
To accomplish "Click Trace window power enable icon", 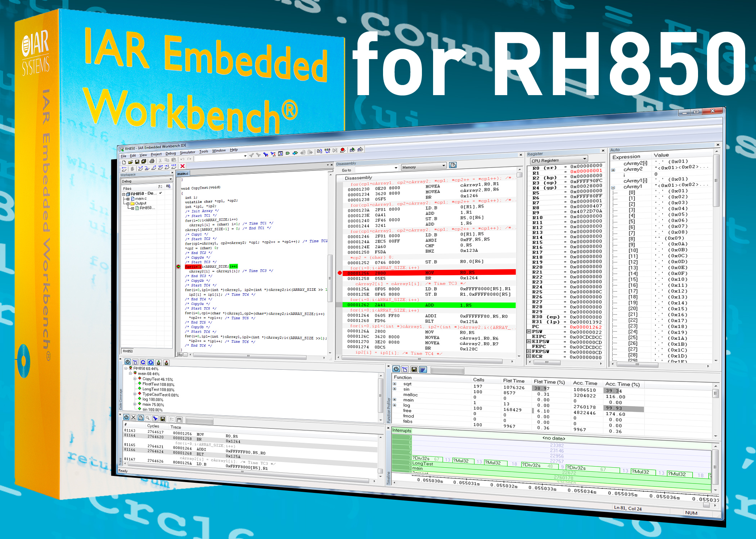I will [x=126, y=417].
